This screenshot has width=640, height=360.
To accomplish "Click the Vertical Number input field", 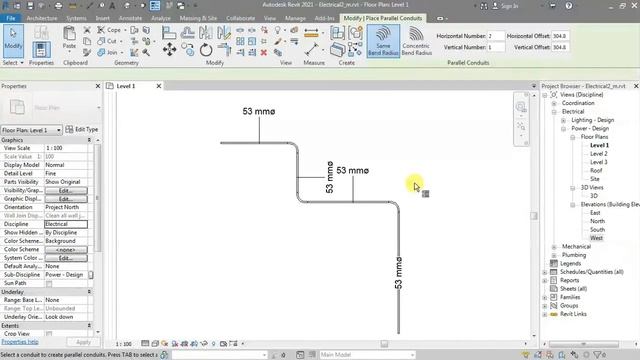I will [496, 47].
